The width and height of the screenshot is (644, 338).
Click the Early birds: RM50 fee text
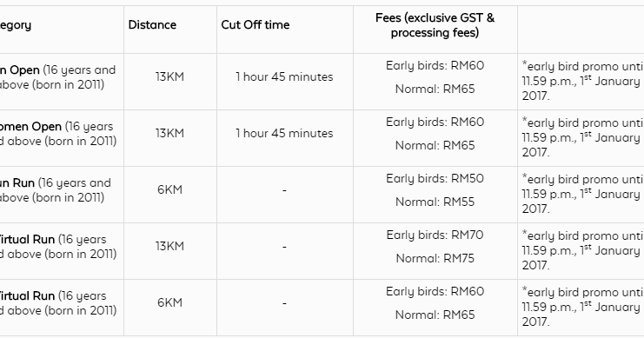pos(435,179)
